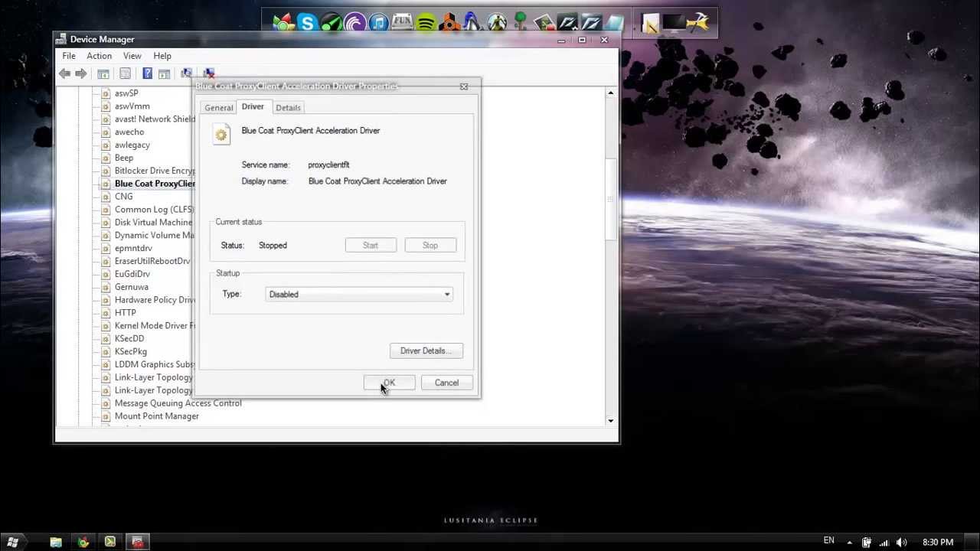Image resolution: width=980 pixels, height=551 pixels.
Task: Click the Cancel button
Action: (446, 383)
